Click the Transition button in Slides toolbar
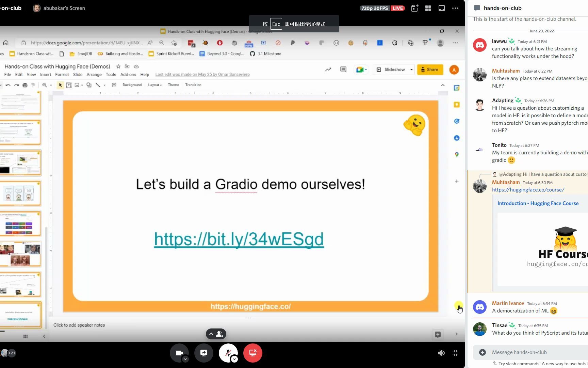This screenshot has height=368, width=588. click(x=193, y=85)
